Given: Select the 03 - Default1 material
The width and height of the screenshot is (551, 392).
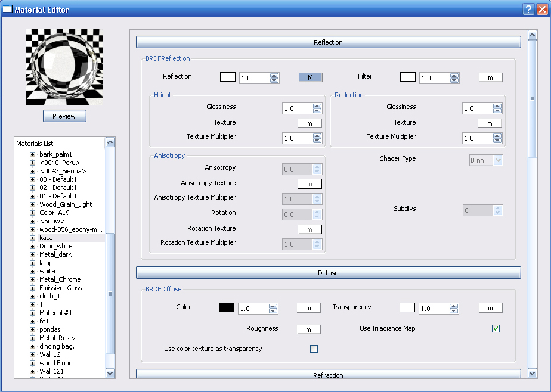Looking at the screenshot, I should [x=58, y=179].
